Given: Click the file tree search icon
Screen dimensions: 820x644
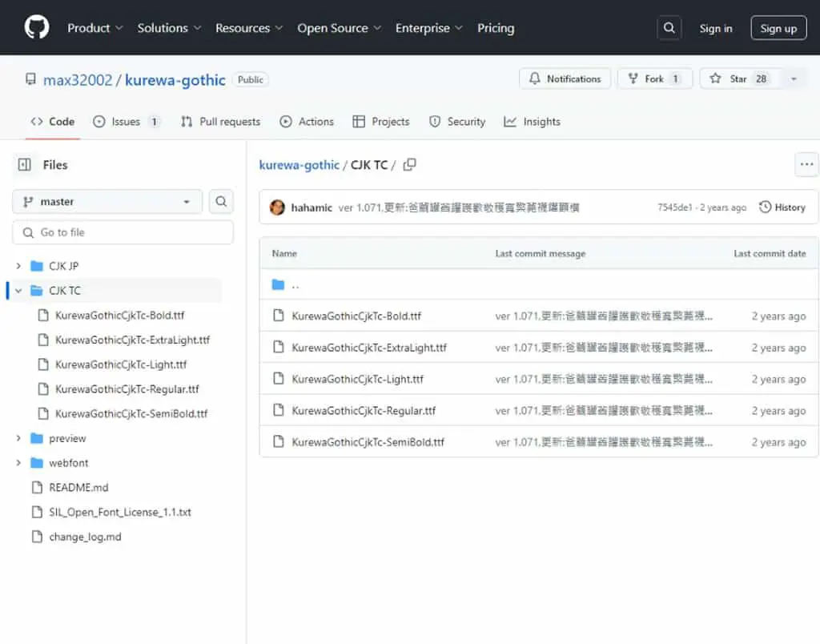Looking at the screenshot, I should click(x=221, y=201).
